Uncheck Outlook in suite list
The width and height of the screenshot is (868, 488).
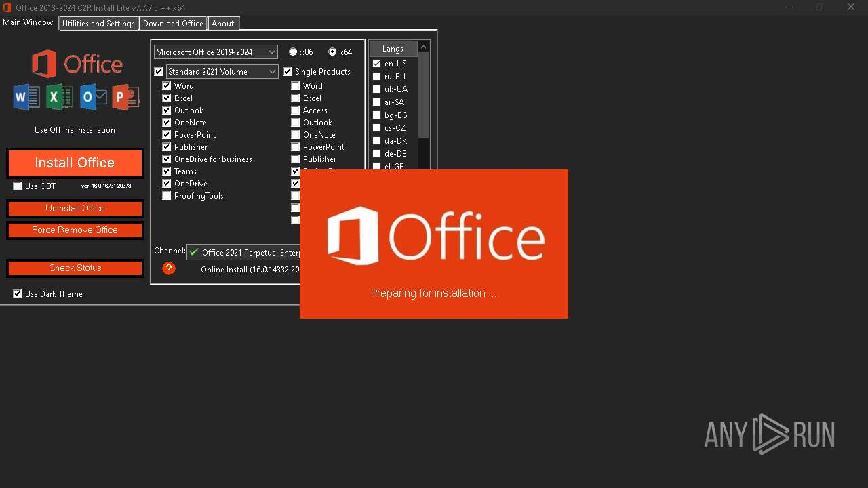(167, 110)
